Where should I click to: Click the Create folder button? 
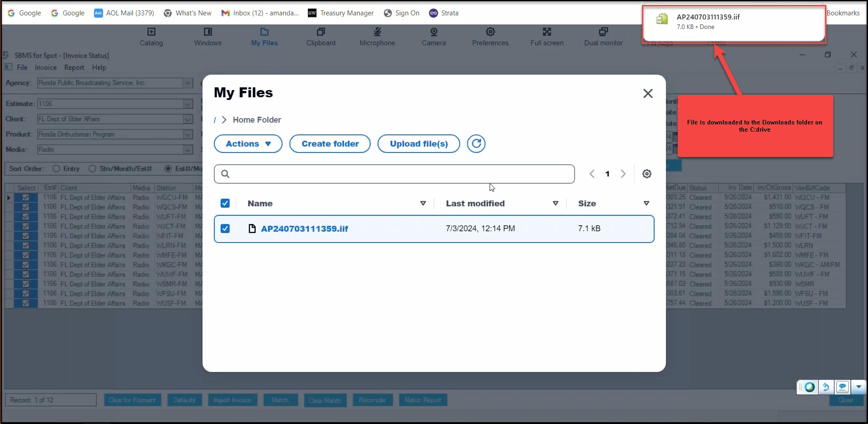coord(330,144)
